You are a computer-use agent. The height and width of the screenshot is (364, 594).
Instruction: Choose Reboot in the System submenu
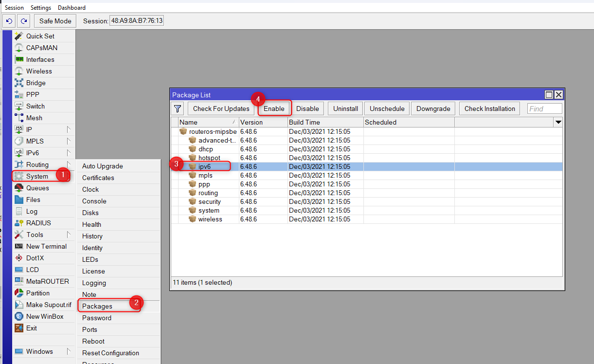pyautogui.click(x=93, y=341)
